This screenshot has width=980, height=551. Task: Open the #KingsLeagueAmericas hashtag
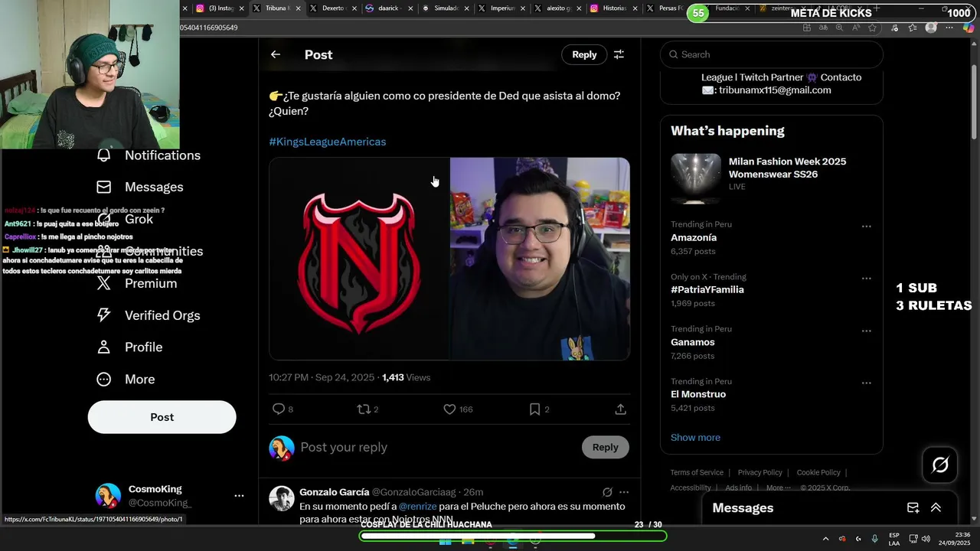pyautogui.click(x=327, y=142)
